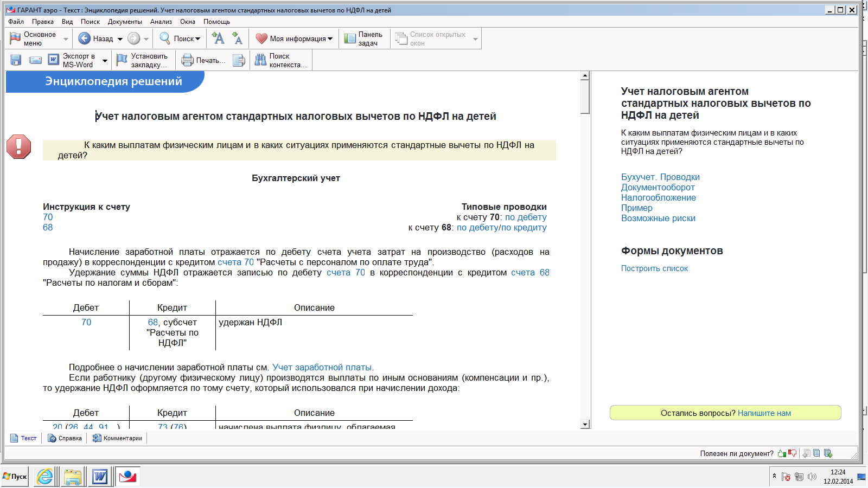Decrease font size with the shrink A icon
The width and height of the screenshot is (868, 488).
(x=237, y=38)
